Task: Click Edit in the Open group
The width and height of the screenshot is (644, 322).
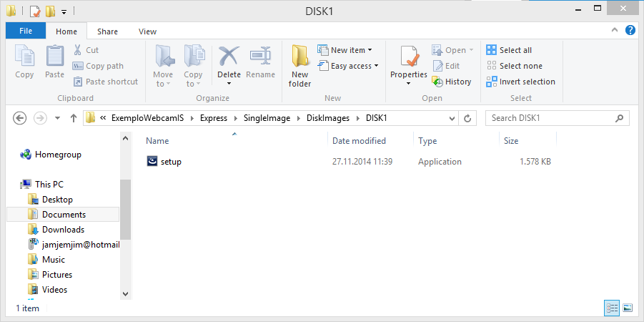Action: (446, 66)
